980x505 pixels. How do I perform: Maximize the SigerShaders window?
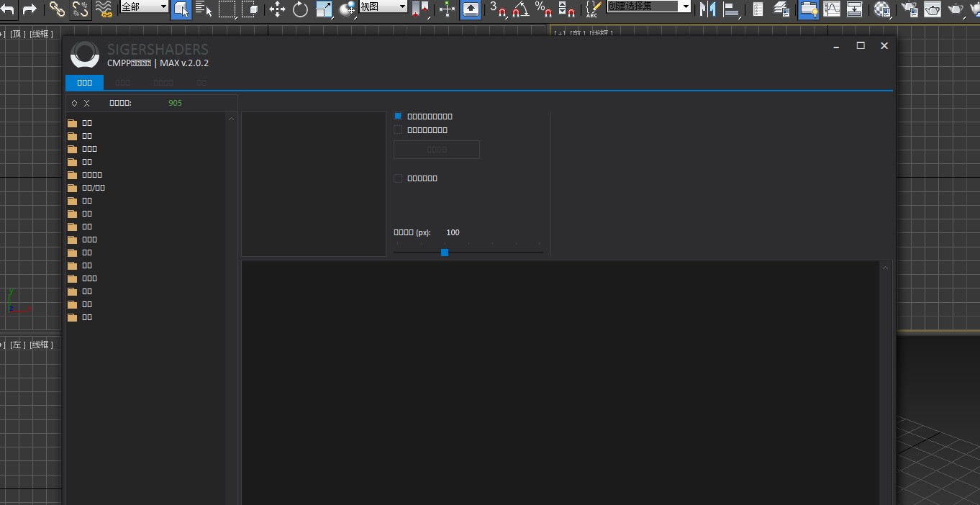point(861,45)
